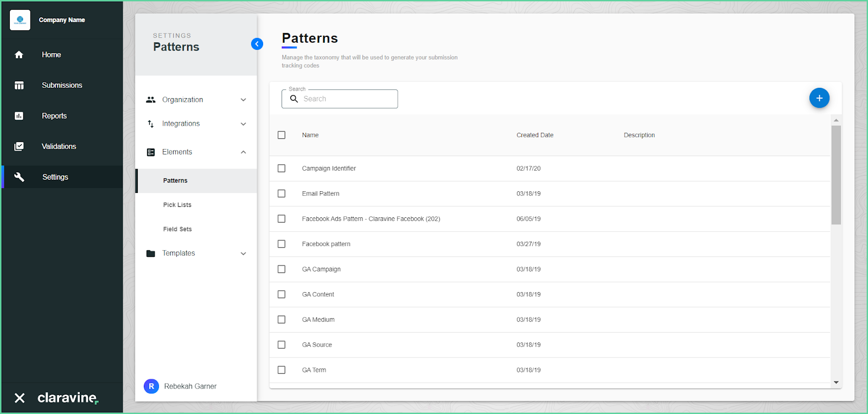
Task: Click inside the Search input field
Action: tap(340, 99)
